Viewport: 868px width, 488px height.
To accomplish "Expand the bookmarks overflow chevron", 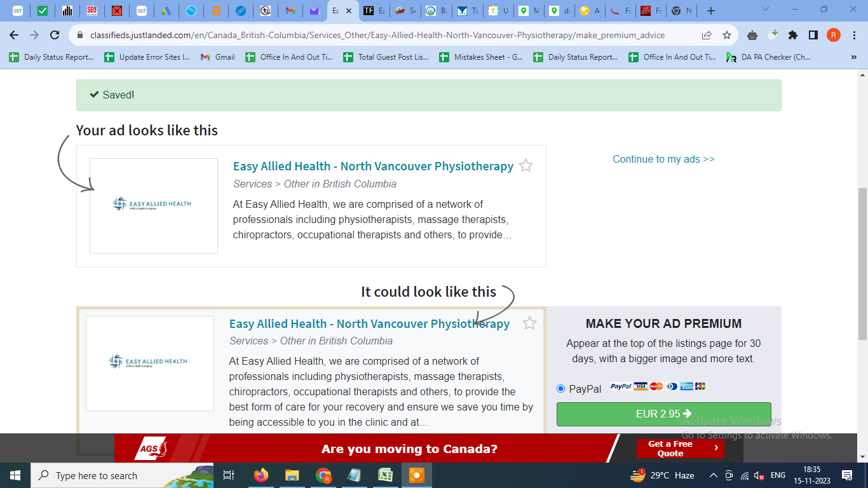I will (x=853, y=57).
